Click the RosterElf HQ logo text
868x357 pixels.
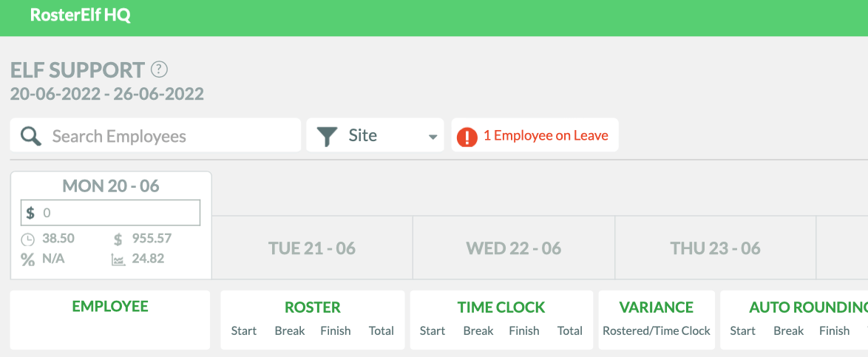click(x=81, y=15)
